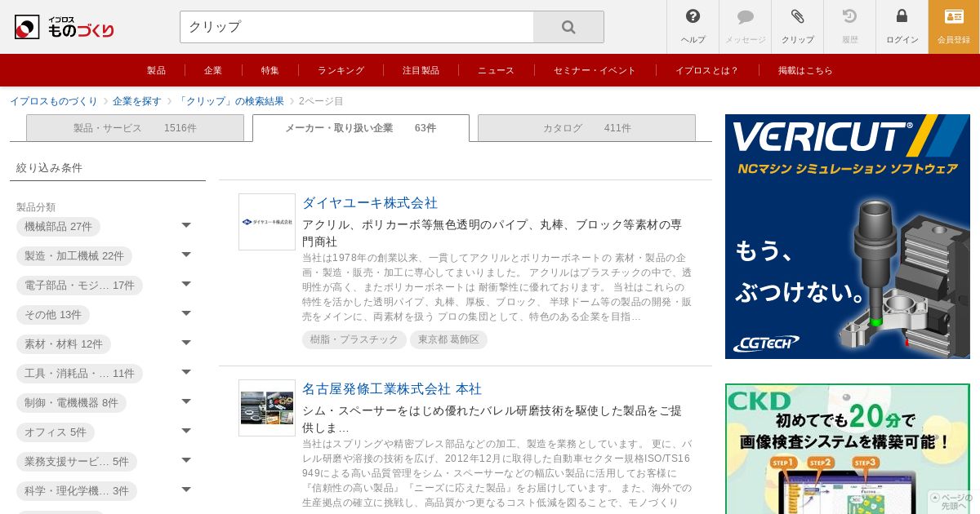
Task: Expand the 工具・消耗品 category arrow
Action: tap(186, 372)
